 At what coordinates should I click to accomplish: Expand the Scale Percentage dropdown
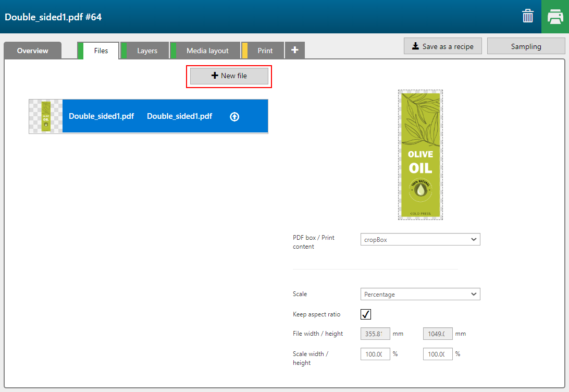(420, 294)
